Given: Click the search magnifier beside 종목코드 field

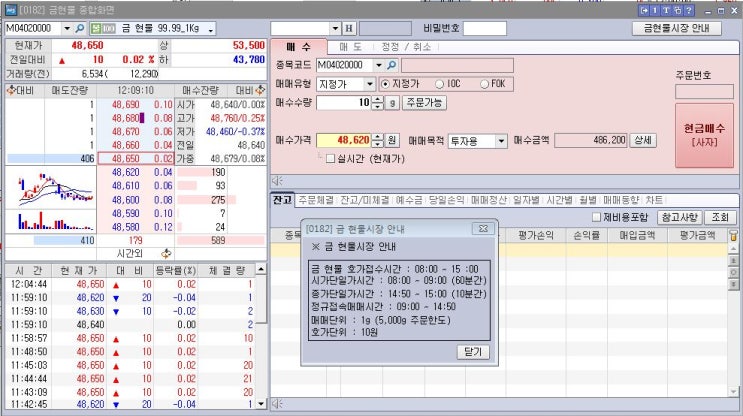Looking at the screenshot, I should (x=391, y=65).
